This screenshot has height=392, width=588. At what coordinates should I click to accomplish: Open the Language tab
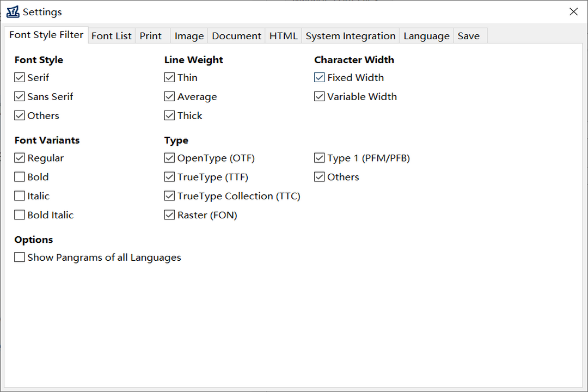point(426,36)
